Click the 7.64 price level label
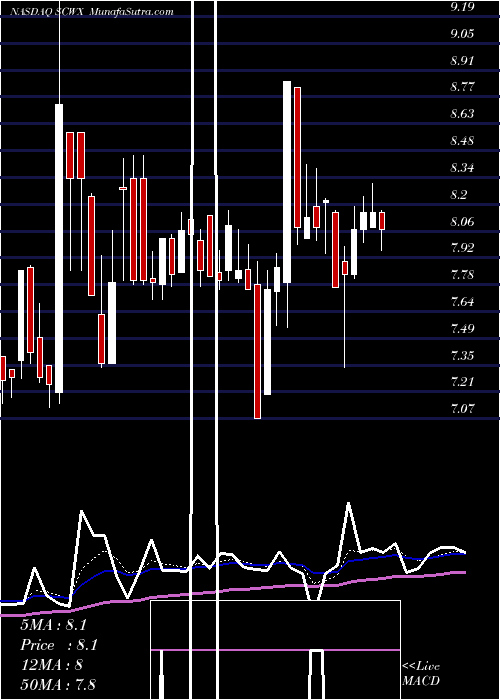Viewport: 500px width, 700px height. coord(462,302)
